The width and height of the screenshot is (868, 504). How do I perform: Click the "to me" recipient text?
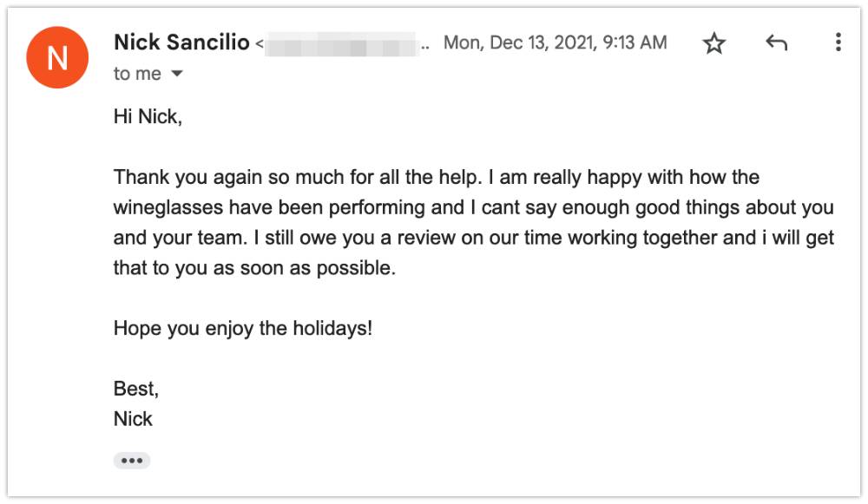[x=137, y=74]
